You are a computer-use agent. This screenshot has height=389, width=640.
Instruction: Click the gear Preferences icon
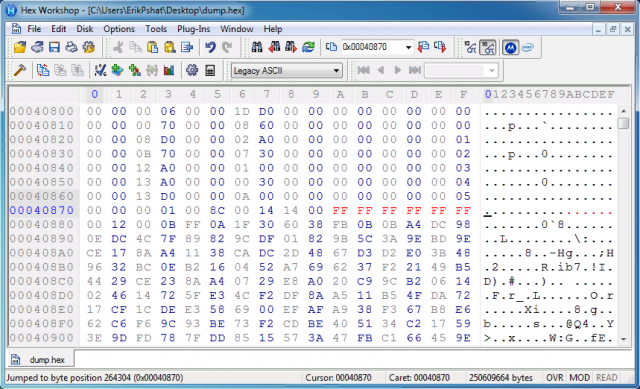[192, 70]
